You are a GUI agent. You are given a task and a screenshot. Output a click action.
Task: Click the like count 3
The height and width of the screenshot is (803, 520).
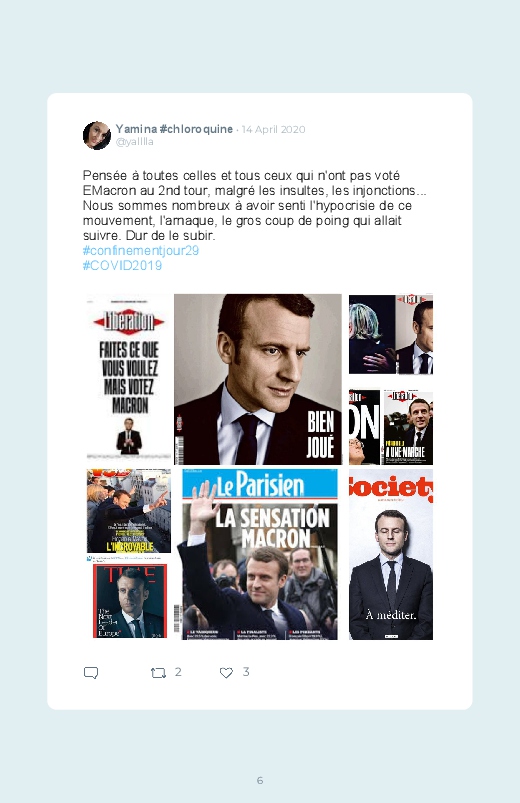point(246,672)
